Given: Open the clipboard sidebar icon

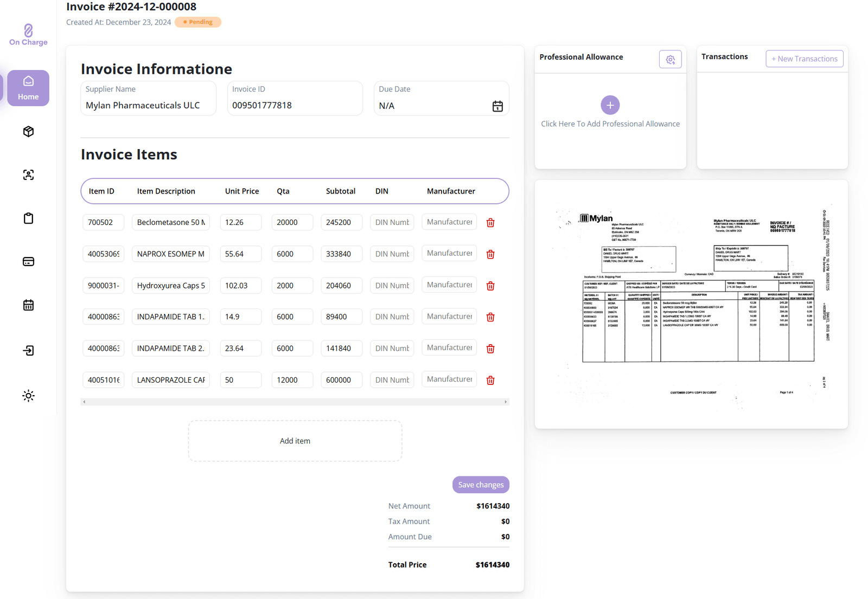Looking at the screenshot, I should pyautogui.click(x=28, y=218).
